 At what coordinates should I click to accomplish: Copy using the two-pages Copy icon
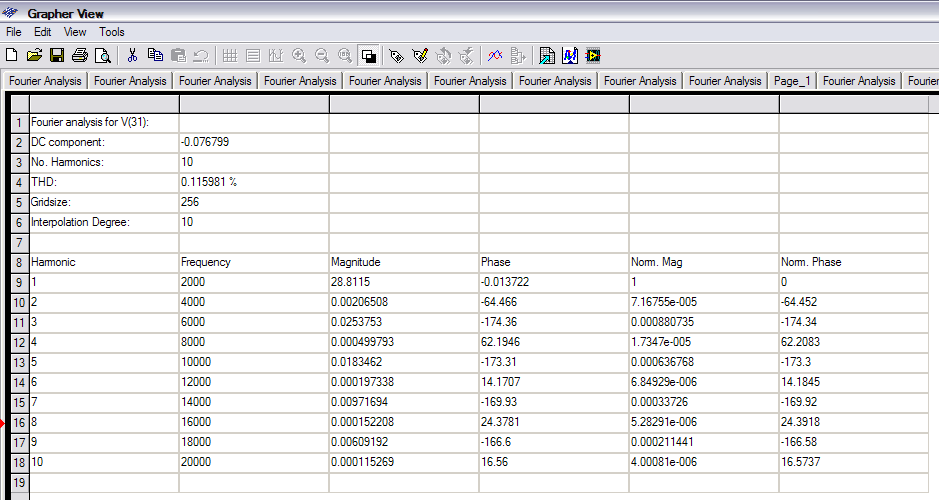click(x=155, y=56)
